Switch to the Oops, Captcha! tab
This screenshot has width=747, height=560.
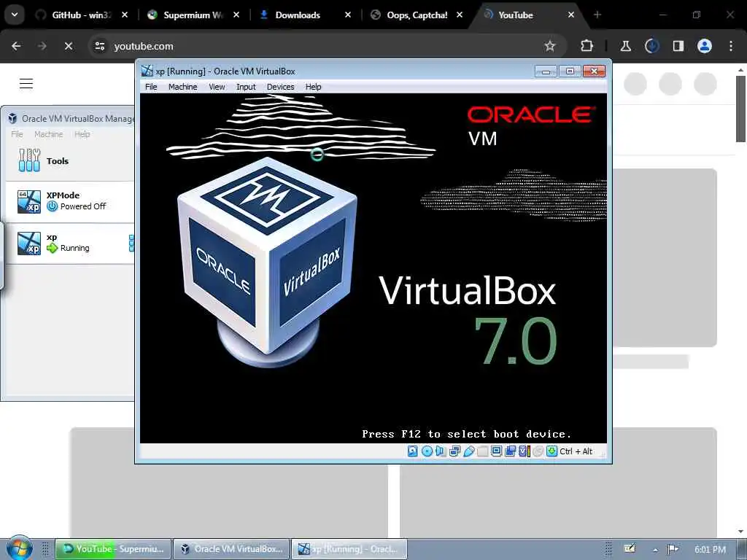417,15
